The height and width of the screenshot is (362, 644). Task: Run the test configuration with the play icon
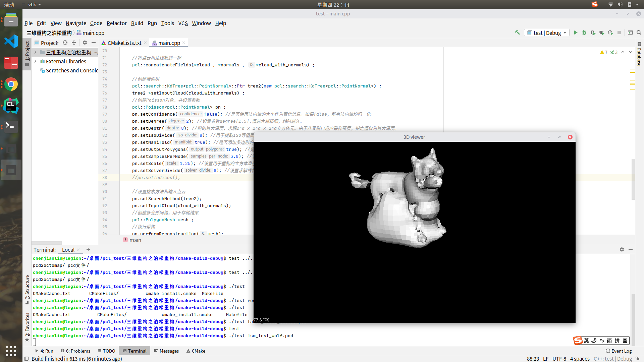[x=576, y=33]
